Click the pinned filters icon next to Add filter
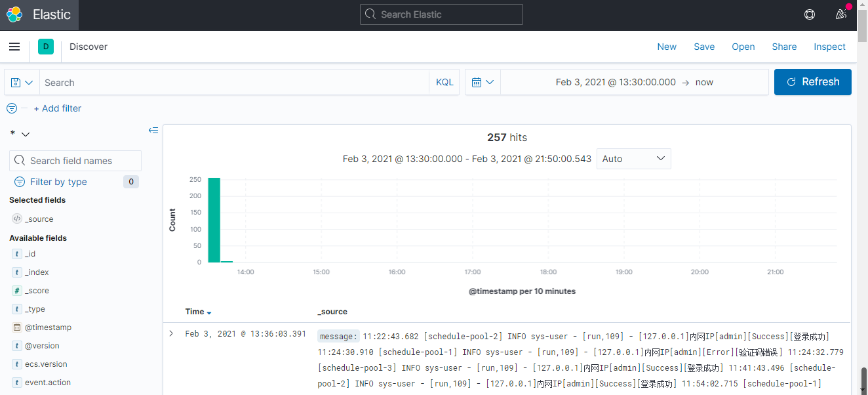868x395 pixels. coord(11,108)
